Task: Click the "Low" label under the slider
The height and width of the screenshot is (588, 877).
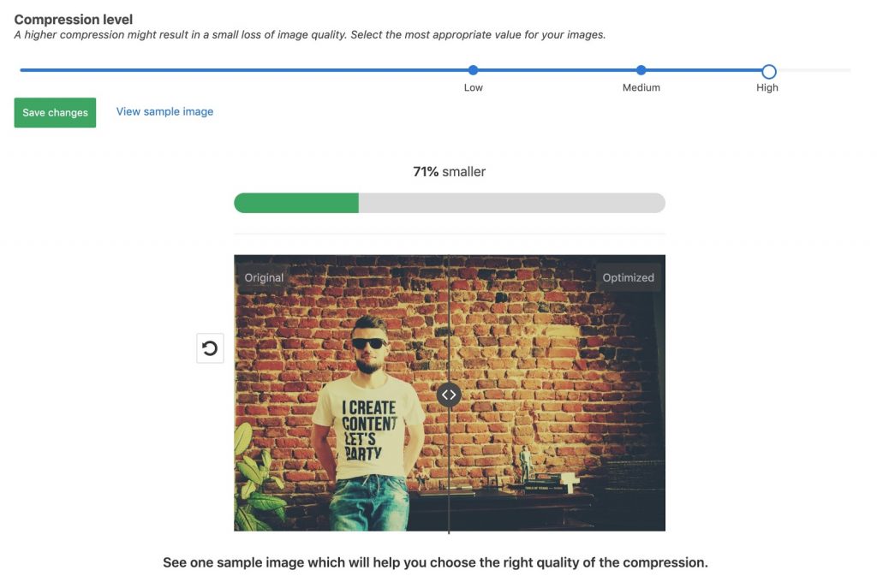Action: pos(474,87)
